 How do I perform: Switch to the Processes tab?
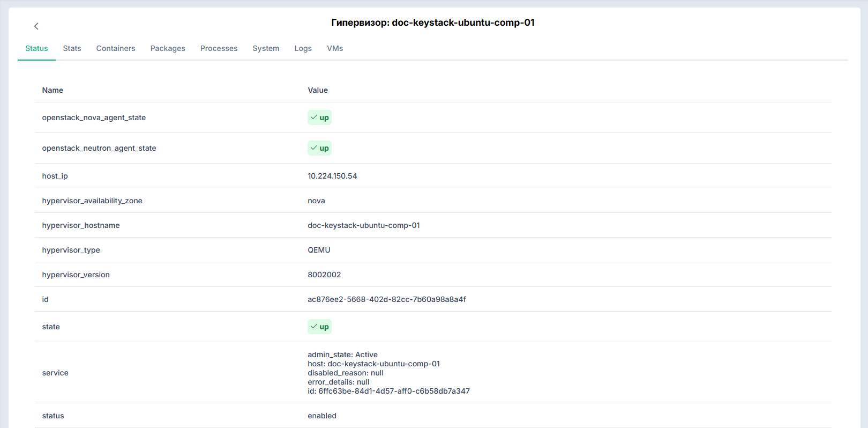[219, 48]
